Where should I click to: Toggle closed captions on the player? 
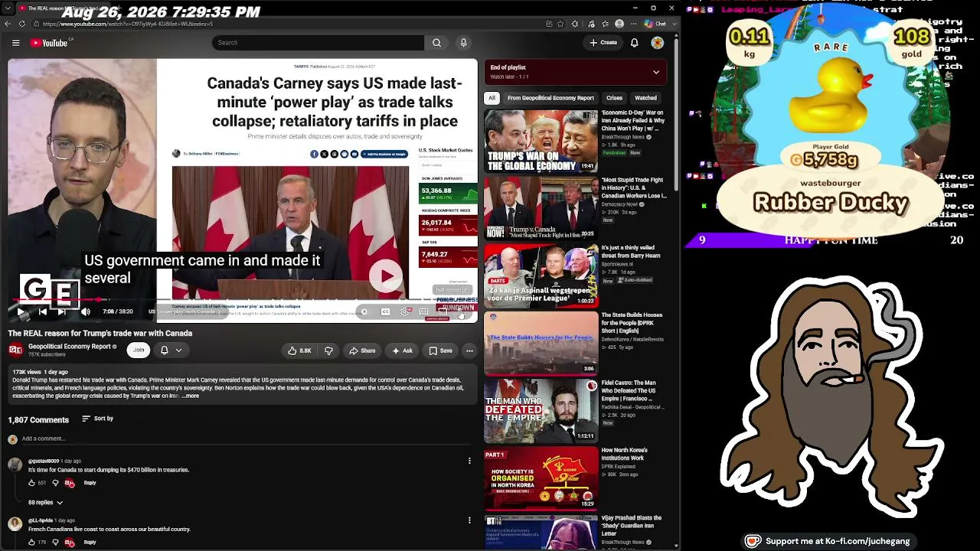click(x=385, y=311)
